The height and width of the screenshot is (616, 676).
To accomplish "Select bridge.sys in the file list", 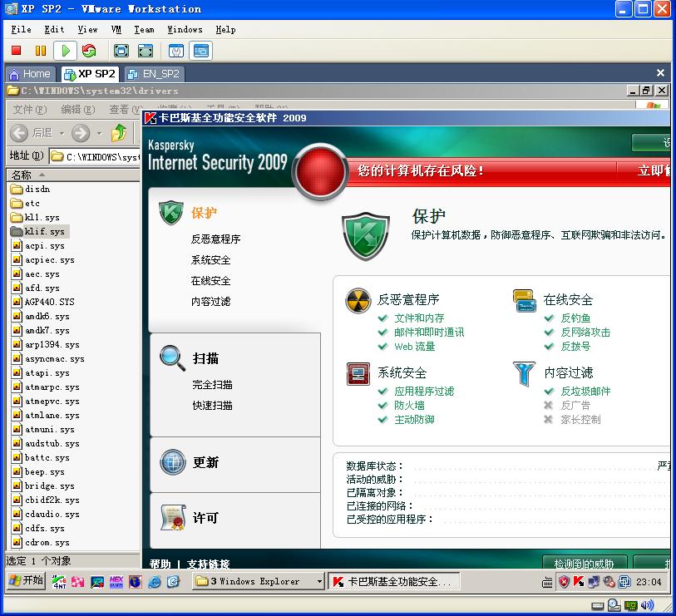I will click(43, 485).
